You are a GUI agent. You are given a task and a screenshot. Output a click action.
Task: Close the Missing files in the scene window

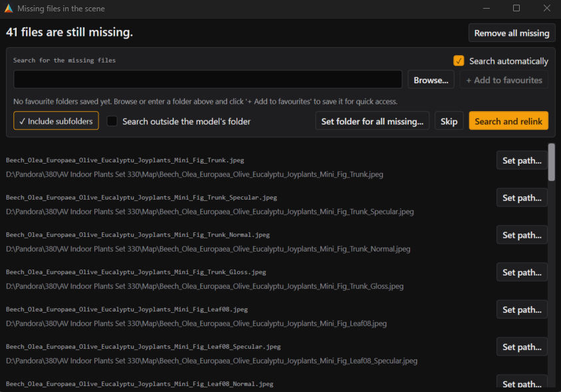[x=546, y=8]
